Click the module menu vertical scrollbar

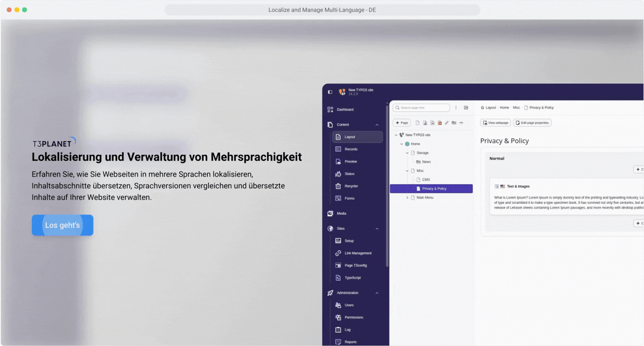(x=387, y=186)
